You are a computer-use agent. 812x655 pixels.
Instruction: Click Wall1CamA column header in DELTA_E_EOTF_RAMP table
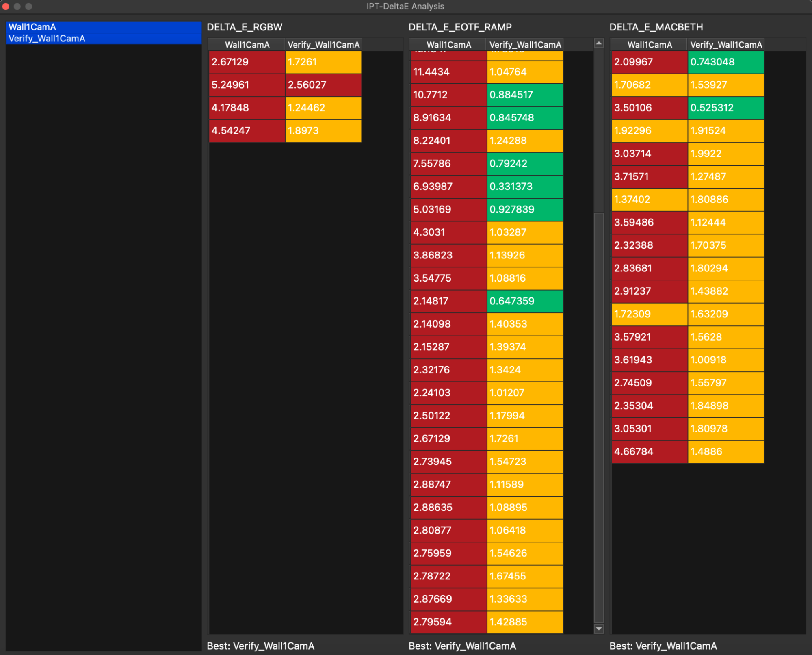pyautogui.click(x=448, y=45)
